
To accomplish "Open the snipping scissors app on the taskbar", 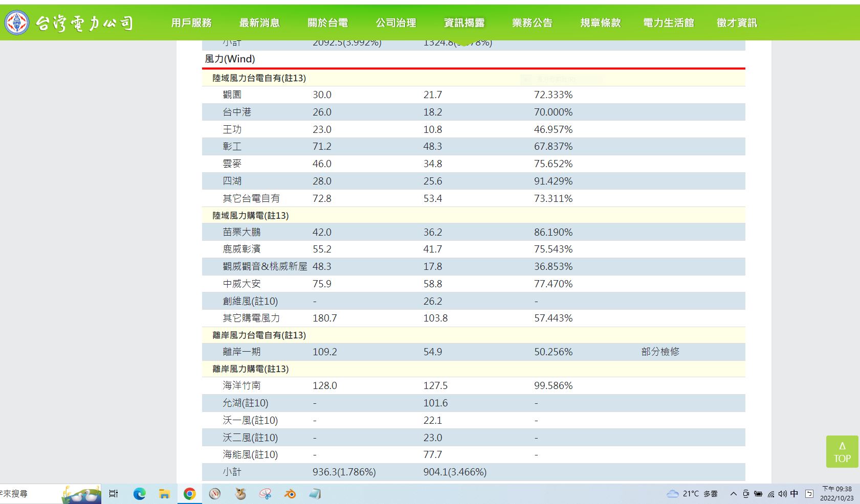I will point(265,494).
